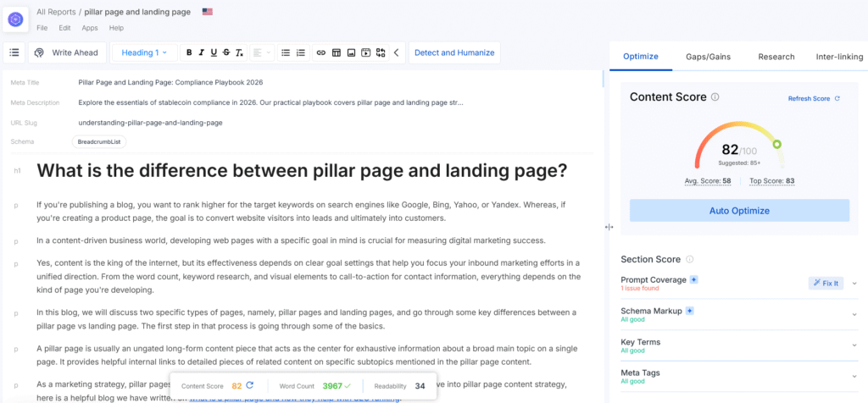
Task: Click the H1 heading text
Action: [x=302, y=170]
